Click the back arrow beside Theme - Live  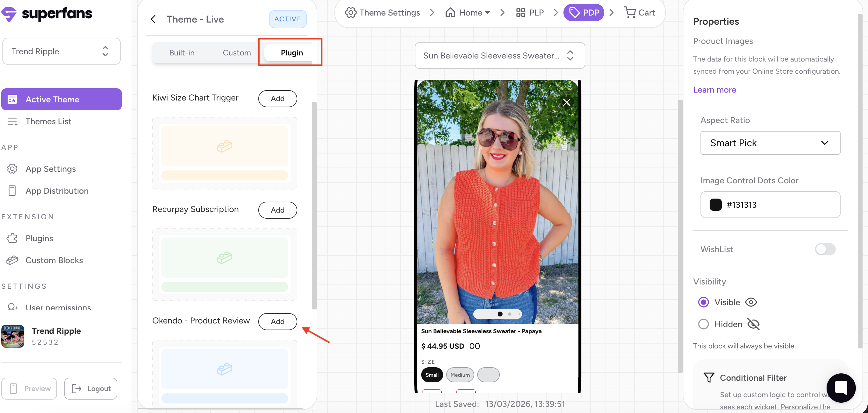153,19
